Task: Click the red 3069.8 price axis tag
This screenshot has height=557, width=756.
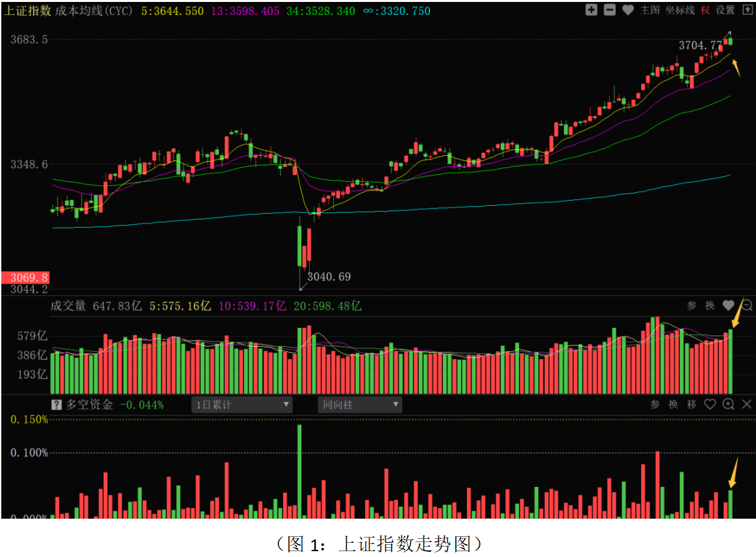Action: [25, 278]
